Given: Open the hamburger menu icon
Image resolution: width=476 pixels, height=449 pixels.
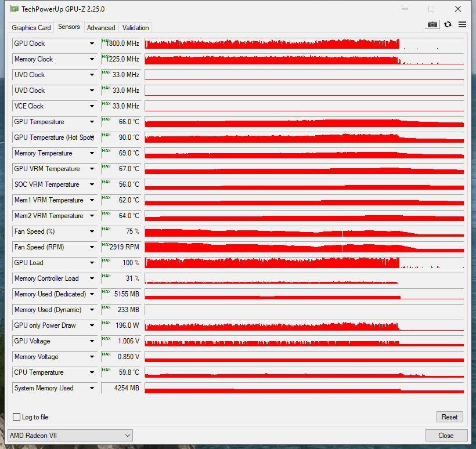Looking at the screenshot, I should (x=462, y=24).
